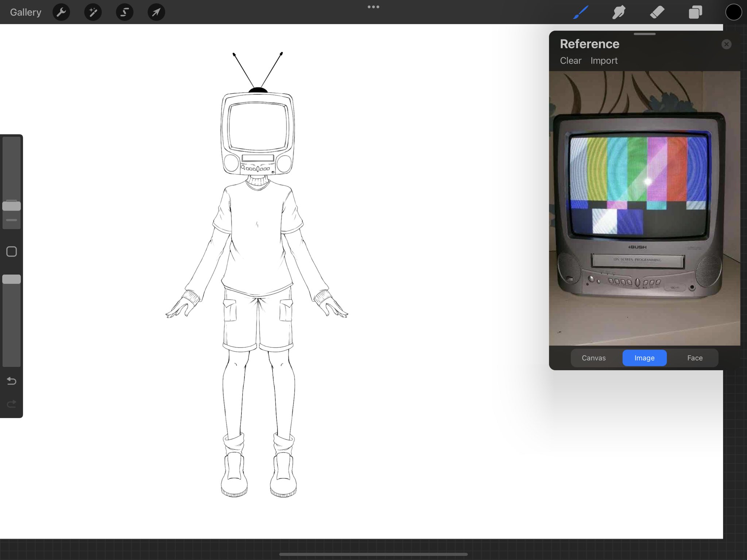Close the Reference panel
This screenshot has height=560, width=747.
click(726, 44)
